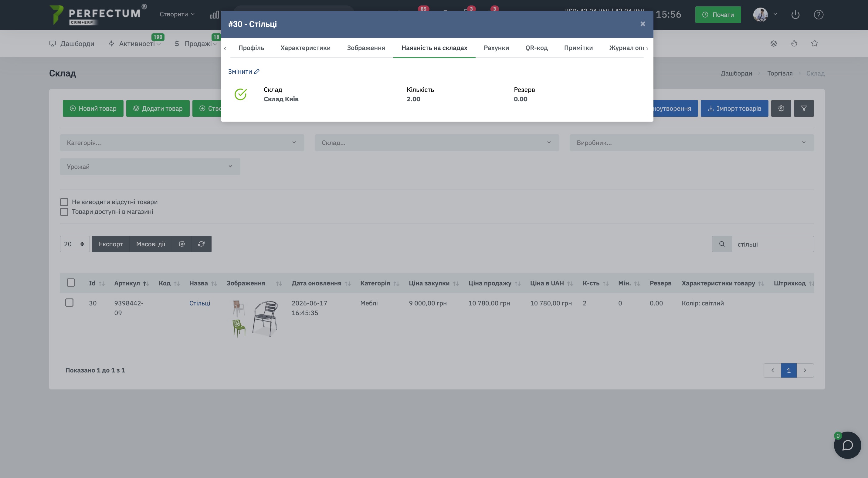Open table column settings gear beside Масові дії
The image size is (868, 478).
tap(181, 244)
